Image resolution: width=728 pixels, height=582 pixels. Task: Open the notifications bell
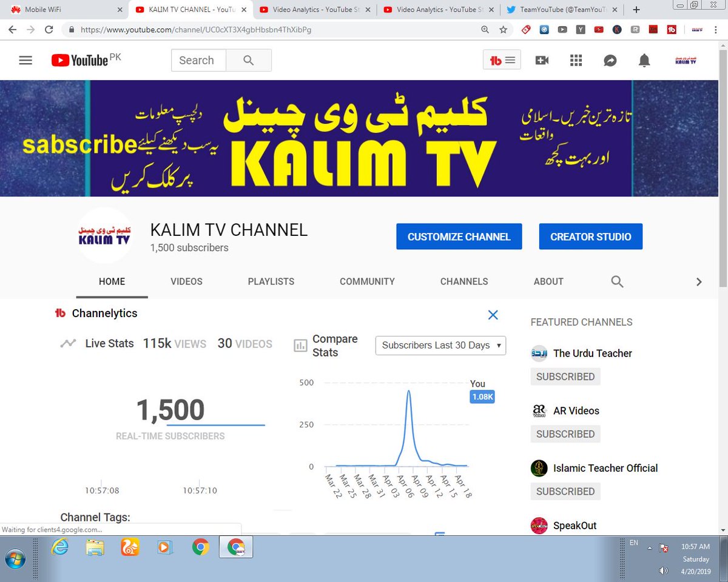tap(644, 60)
